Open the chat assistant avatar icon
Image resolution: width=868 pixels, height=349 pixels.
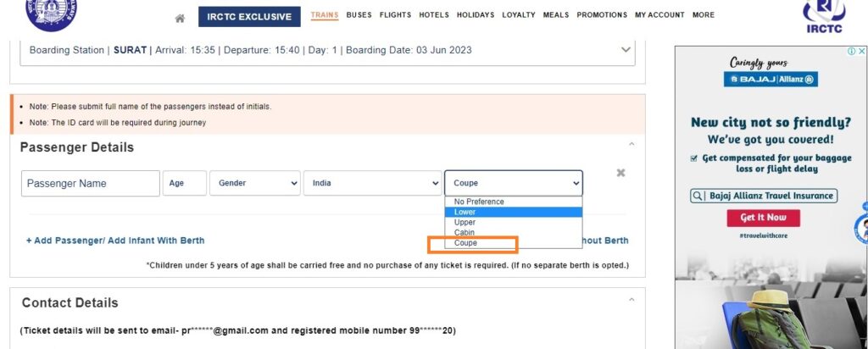coord(860,227)
